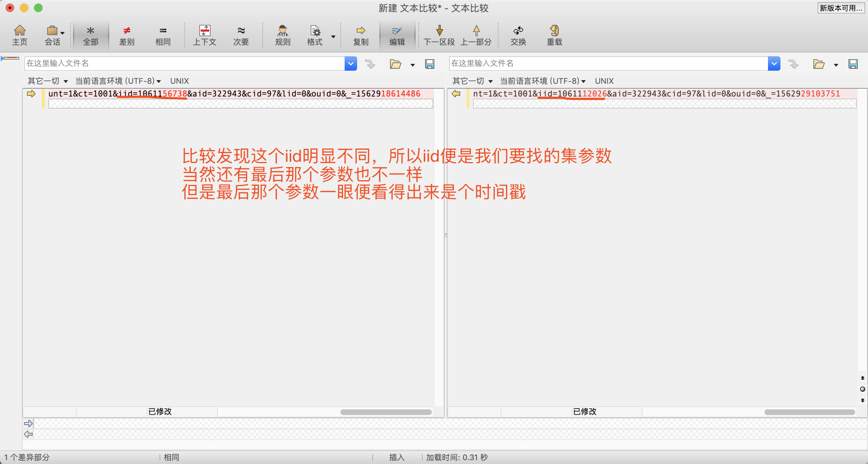Jump to 上一部分 previous section
The width and height of the screenshot is (868, 464).
click(x=476, y=35)
